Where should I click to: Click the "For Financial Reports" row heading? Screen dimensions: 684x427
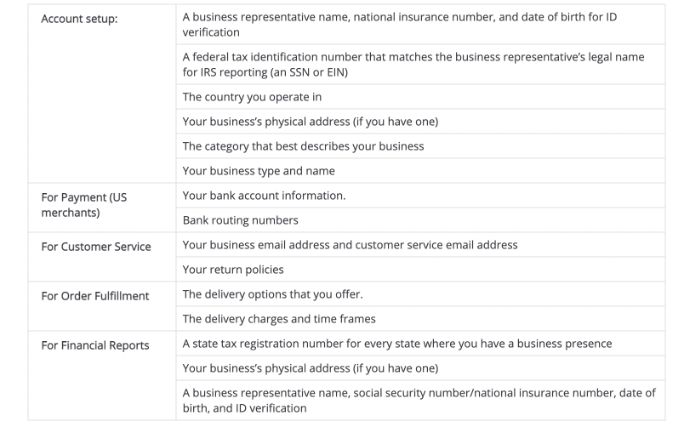pyautogui.click(x=95, y=345)
